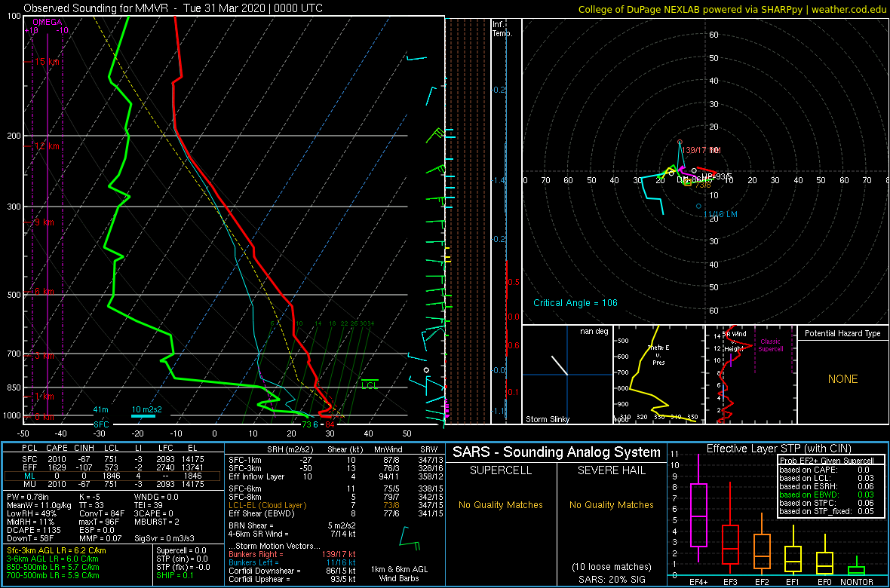Click the Storm Slinky panel label
Viewport: 890px width, 588px height.
pyautogui.click(x=548, y=419)
